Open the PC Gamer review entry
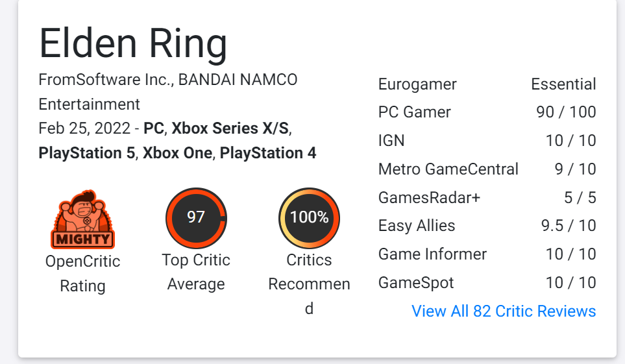 click(x=487, y=112)
